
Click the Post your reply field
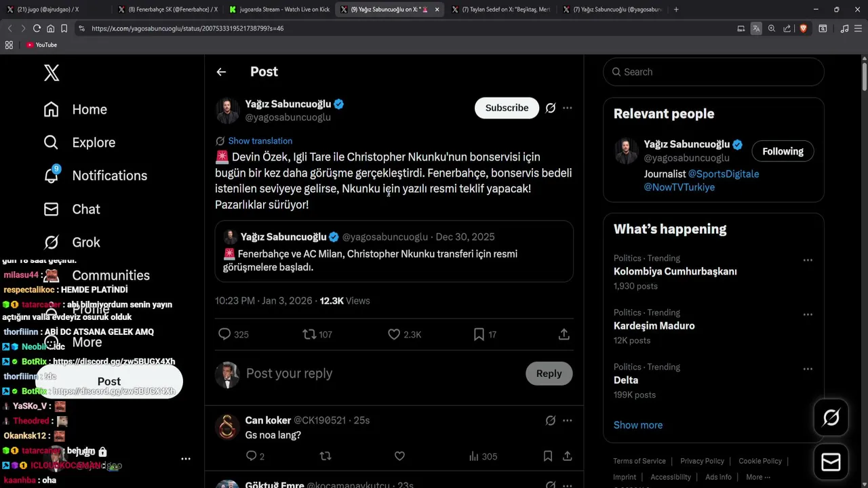click(380, 373)
